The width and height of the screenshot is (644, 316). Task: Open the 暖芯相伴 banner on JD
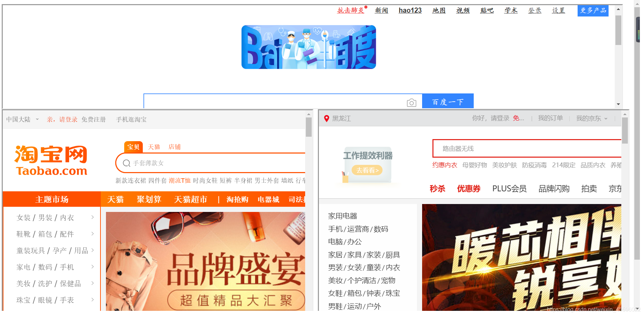click(522, 257)
